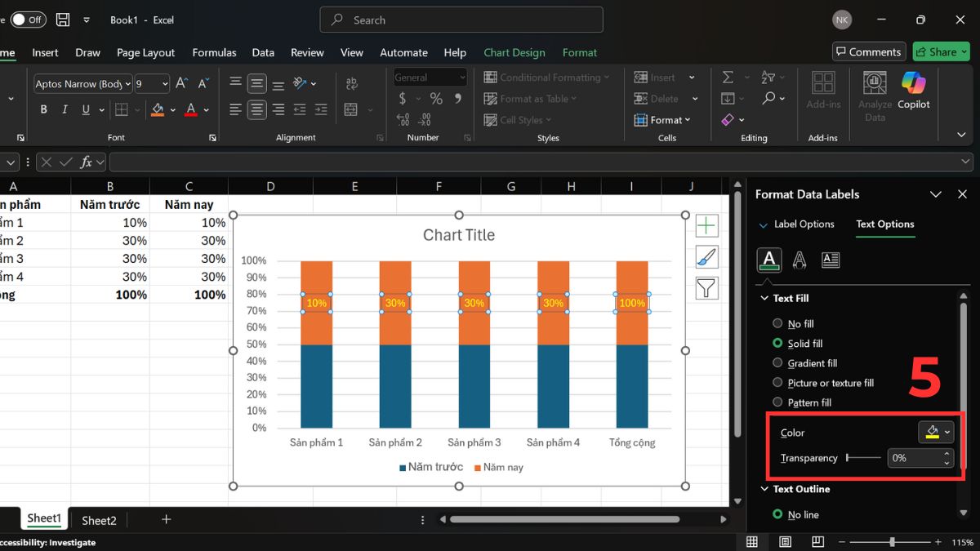
Task: Click the Chart Elements plus icon
Action: pyautogui.click(x=706, y=226)
